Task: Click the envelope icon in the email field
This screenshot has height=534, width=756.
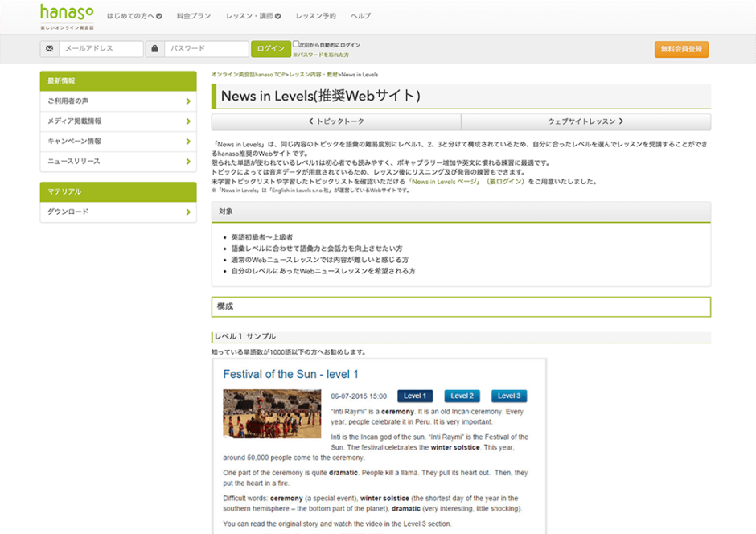Action: point(49,48)
